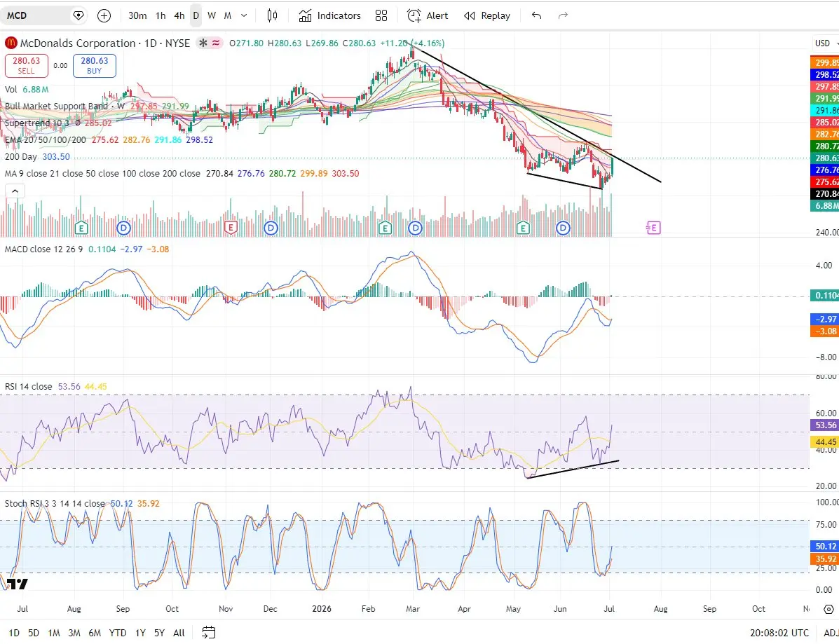Viewport: 839px width, 644px height.
Task: Add symbol with the plus circle icon
Action: [x=104, y=15]
